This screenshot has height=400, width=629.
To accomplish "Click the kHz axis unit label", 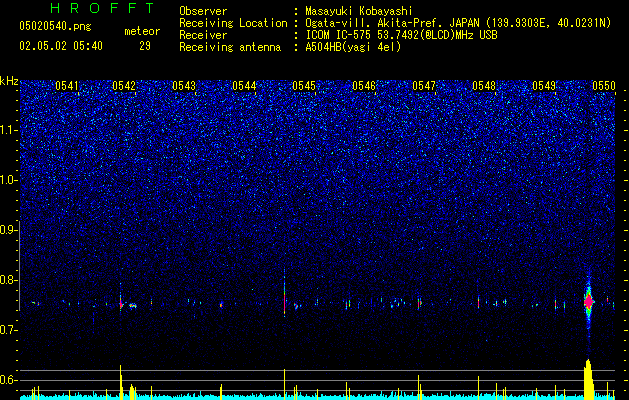I will pyautogui.click(x=9, y=81).
